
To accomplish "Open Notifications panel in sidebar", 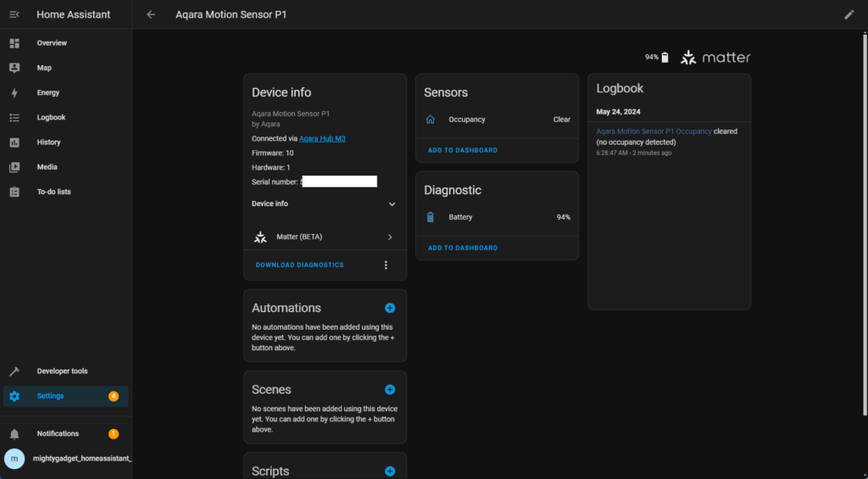I will [x=58, y=434].
